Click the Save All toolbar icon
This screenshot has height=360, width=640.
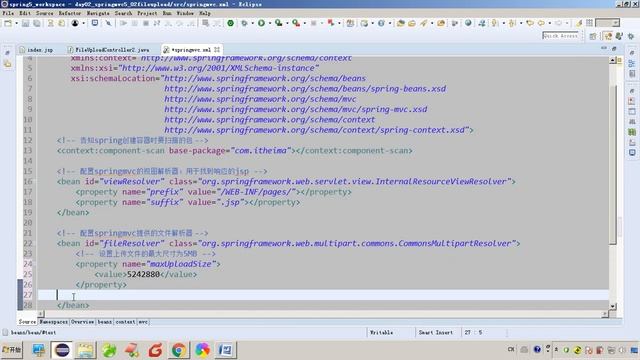coord(37,23)
